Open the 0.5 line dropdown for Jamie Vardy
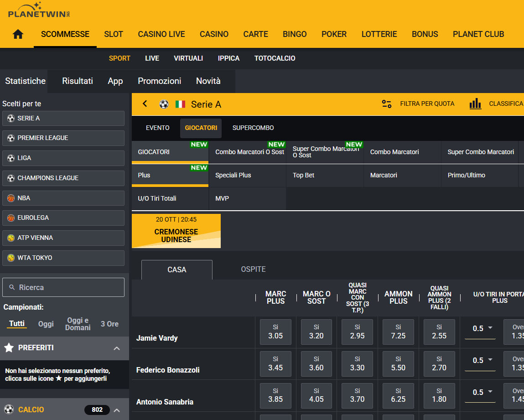 pyautogui.click(x=480, y=328)
